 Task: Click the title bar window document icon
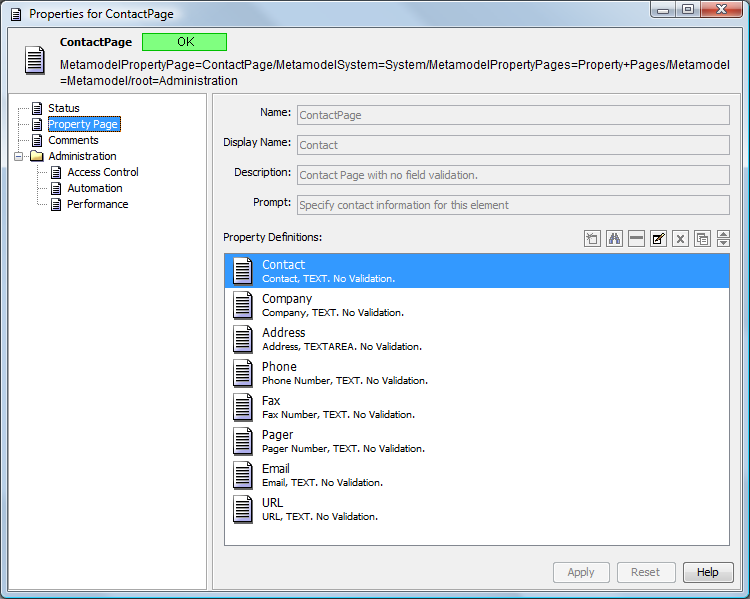click(16, 14)
